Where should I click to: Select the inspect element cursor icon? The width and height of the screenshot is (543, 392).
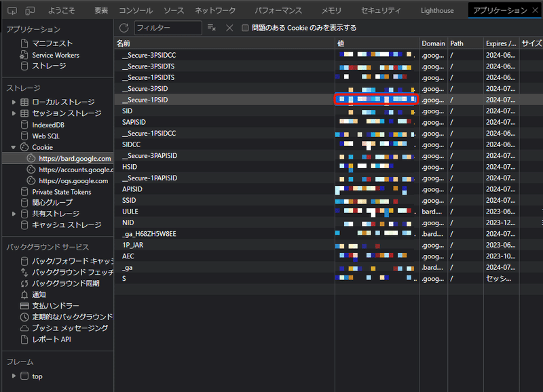point(11,10)
